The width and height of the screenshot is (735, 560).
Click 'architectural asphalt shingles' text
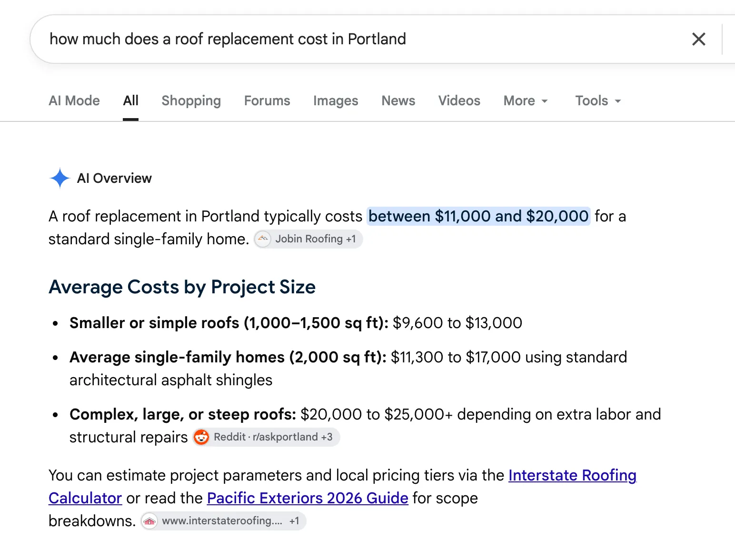[171, 380]
